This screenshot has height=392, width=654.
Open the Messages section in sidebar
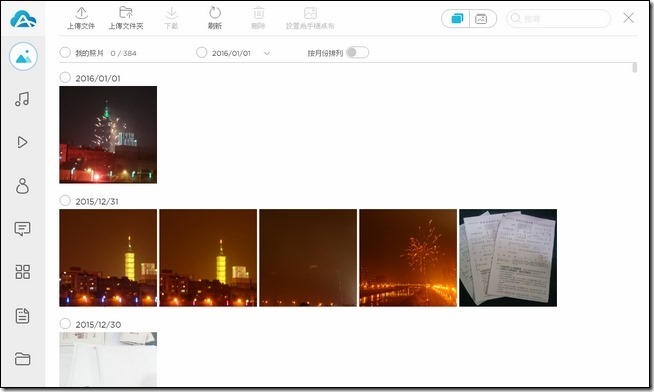23,229
